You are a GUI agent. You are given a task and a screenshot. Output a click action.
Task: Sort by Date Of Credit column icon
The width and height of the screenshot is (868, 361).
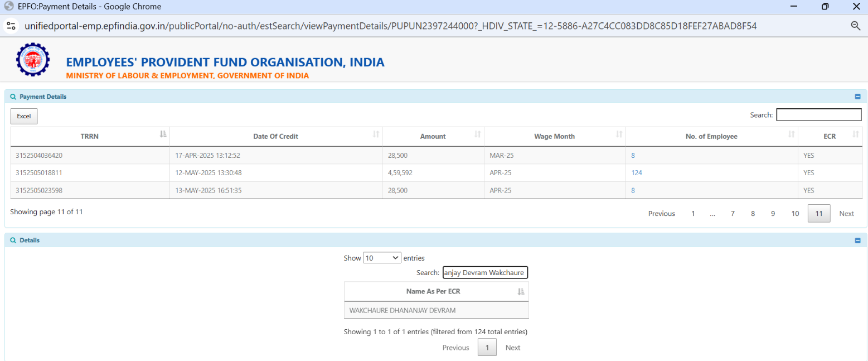pyautogui.click(x=376, y=134)
